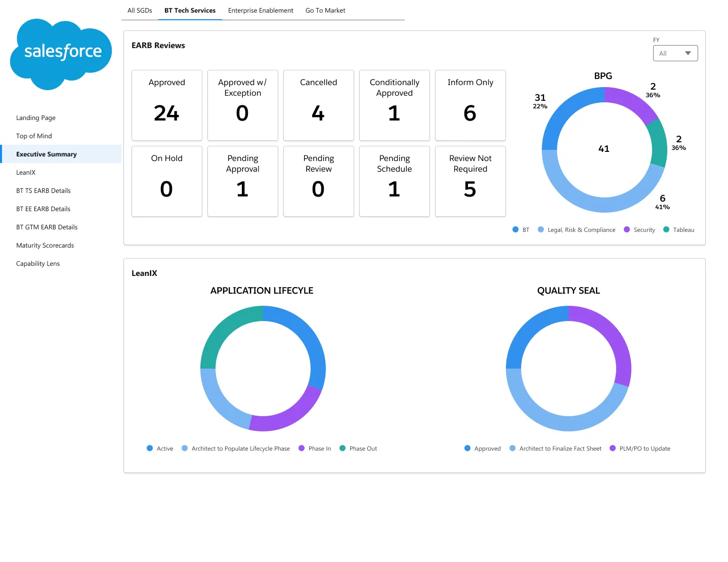728x562 pixels.
Task: Open Landing Page in the sidebar
Action: point(61,118)
